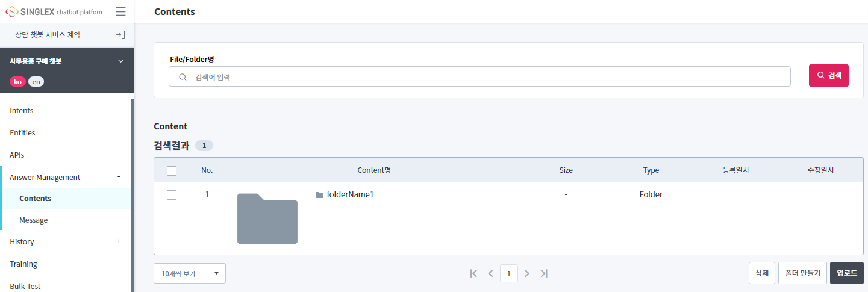Click the File/Folder name search input

coord(482,77)
